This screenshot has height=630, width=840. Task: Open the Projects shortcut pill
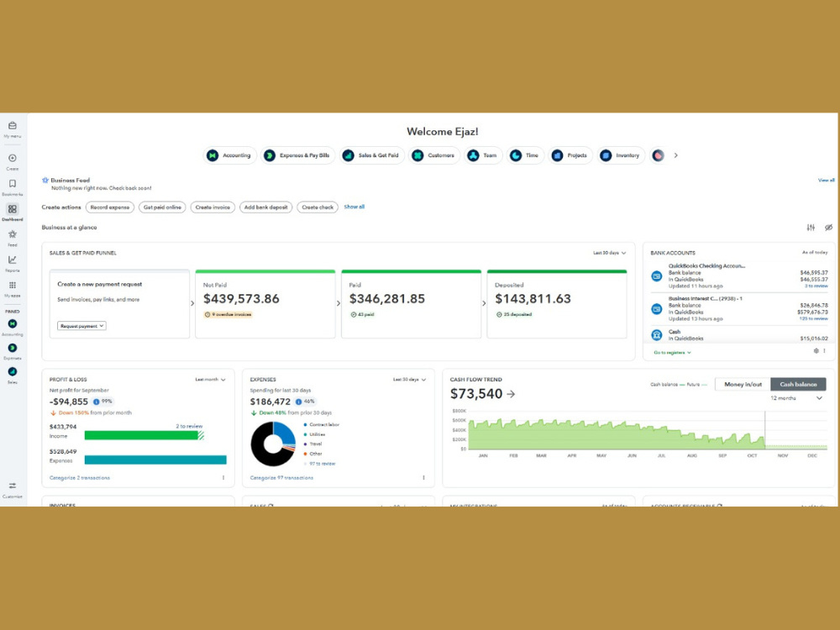coord(570,155)
